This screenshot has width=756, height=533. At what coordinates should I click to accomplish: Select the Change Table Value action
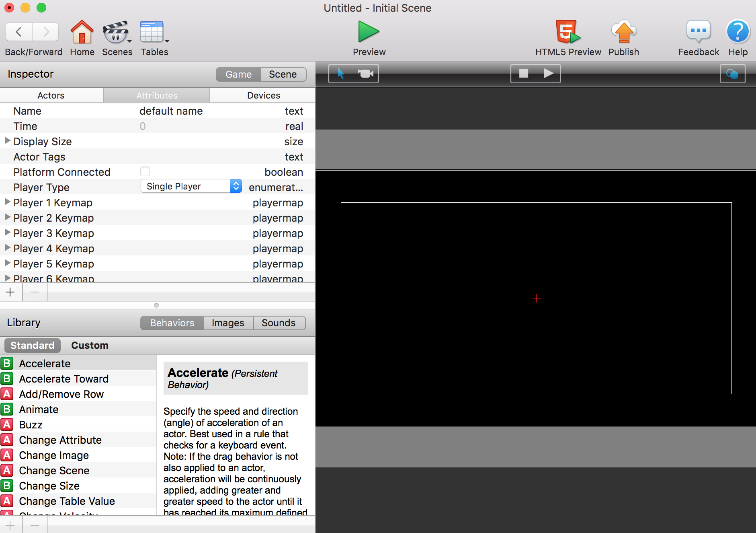(x=78, y=501)
